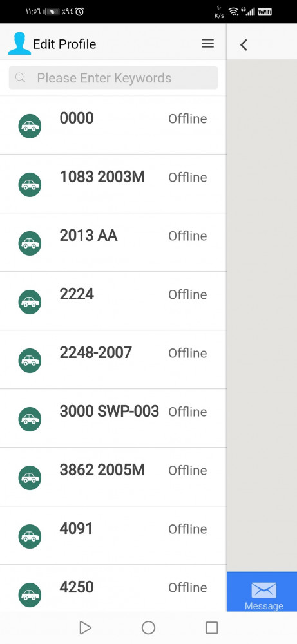This screenshot has width=297, height=644.
Task: Select vehicle 4250 in list
Action: [x=113, y=588]
